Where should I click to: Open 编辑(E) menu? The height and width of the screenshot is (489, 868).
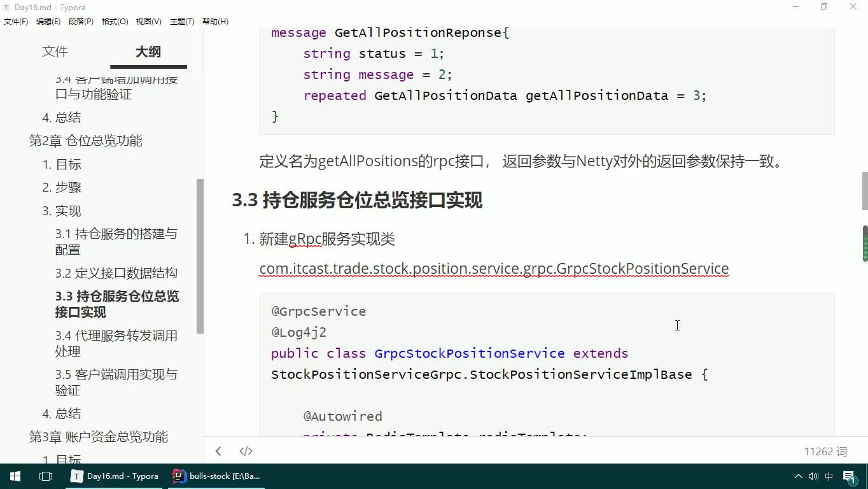(48, 22)
